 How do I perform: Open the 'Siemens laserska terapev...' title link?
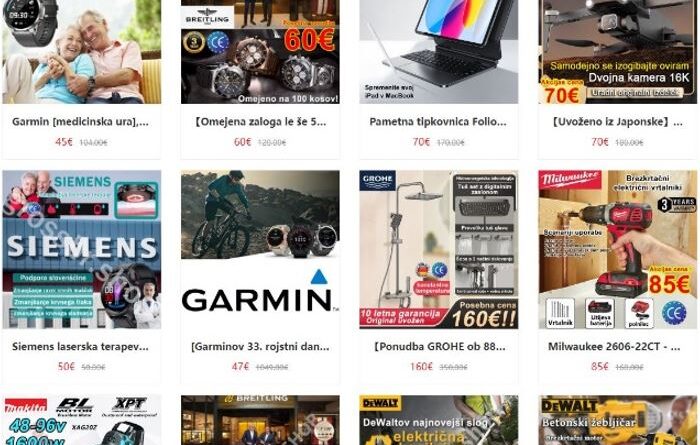[x=80, y=346]
